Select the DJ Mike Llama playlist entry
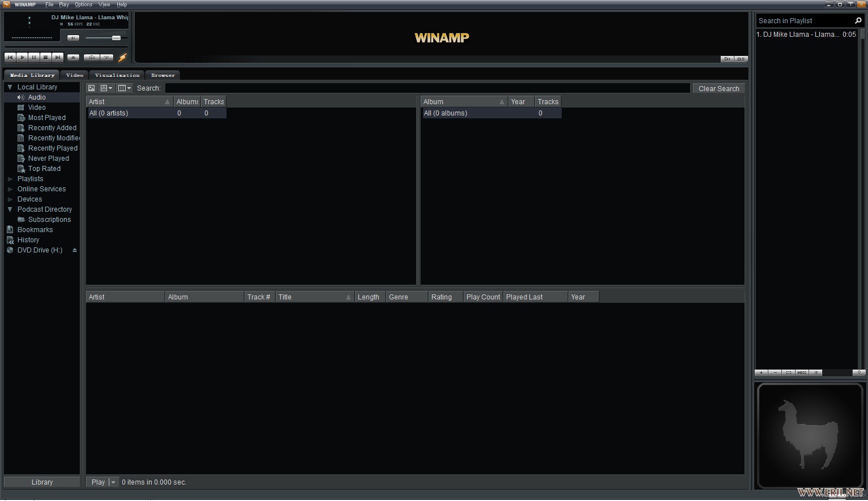Image resolution: width=868 pixels, height=501 pixels. click(x=807, y=35)
